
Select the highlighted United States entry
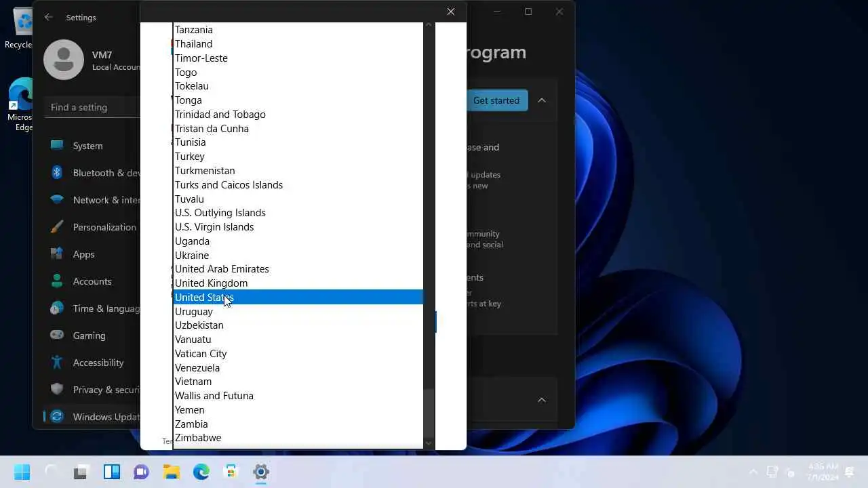[x=298, y=298]
